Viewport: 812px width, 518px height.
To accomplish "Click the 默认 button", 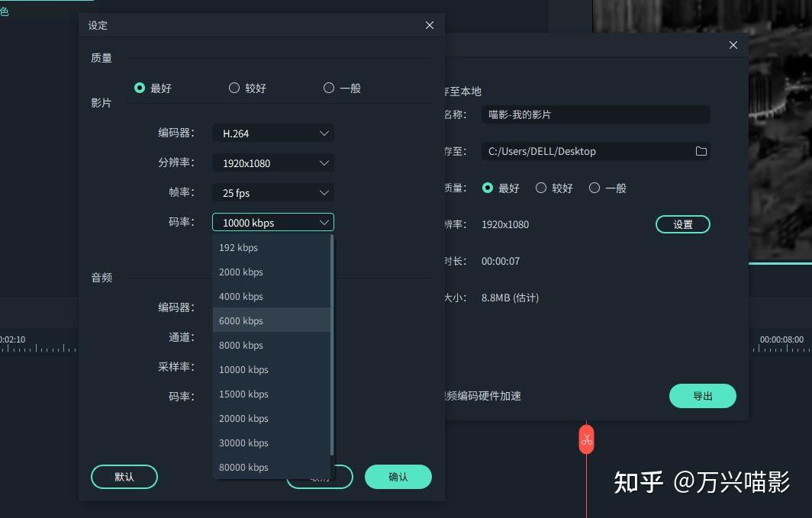I will pos(124,477).
